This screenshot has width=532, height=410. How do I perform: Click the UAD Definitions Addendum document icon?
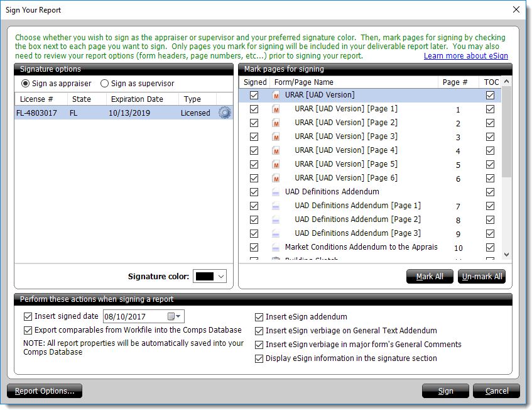[x=276, y=192]
